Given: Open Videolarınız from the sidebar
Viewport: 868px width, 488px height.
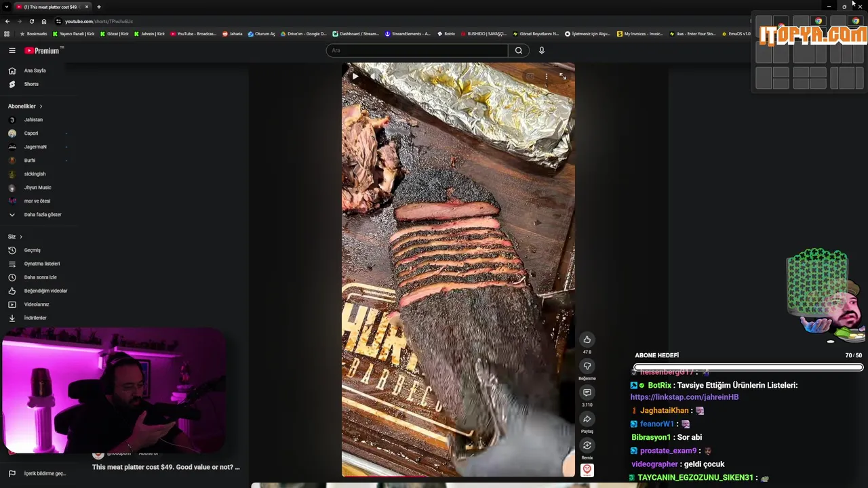Looking at the screenshot, I should (37, 304).
